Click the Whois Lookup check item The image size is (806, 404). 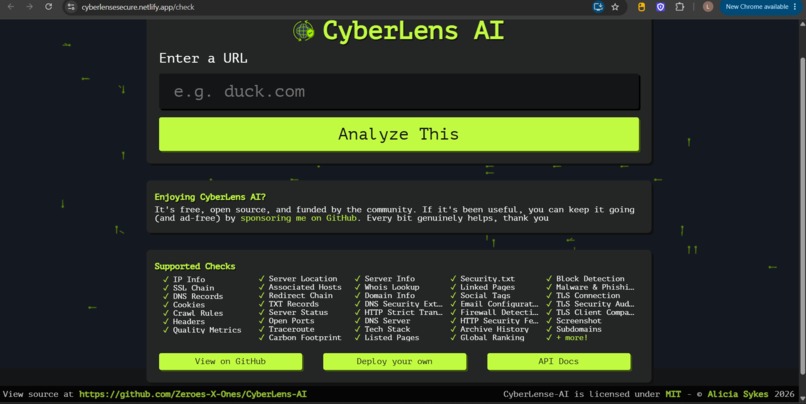[x=392, y=287]
